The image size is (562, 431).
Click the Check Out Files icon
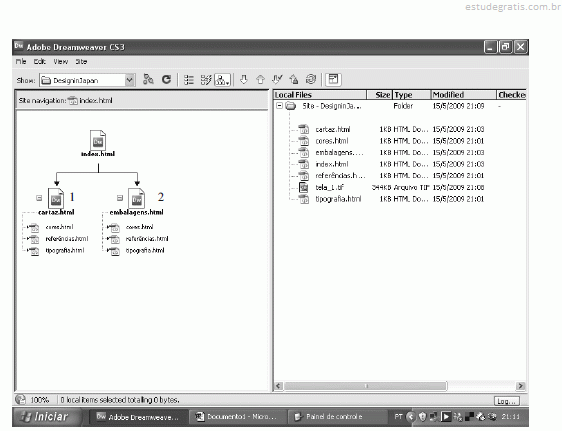(x=277, y=80)
